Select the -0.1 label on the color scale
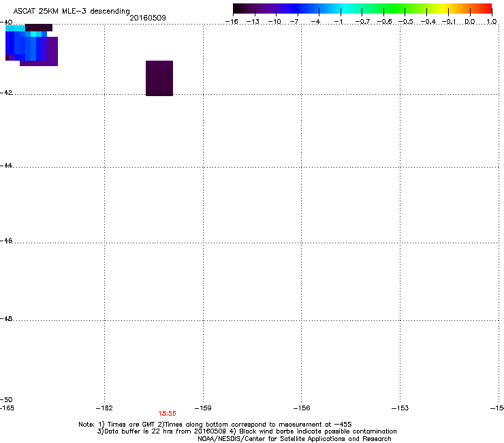Viewport: 504px width, 443px height. (449, 22)
